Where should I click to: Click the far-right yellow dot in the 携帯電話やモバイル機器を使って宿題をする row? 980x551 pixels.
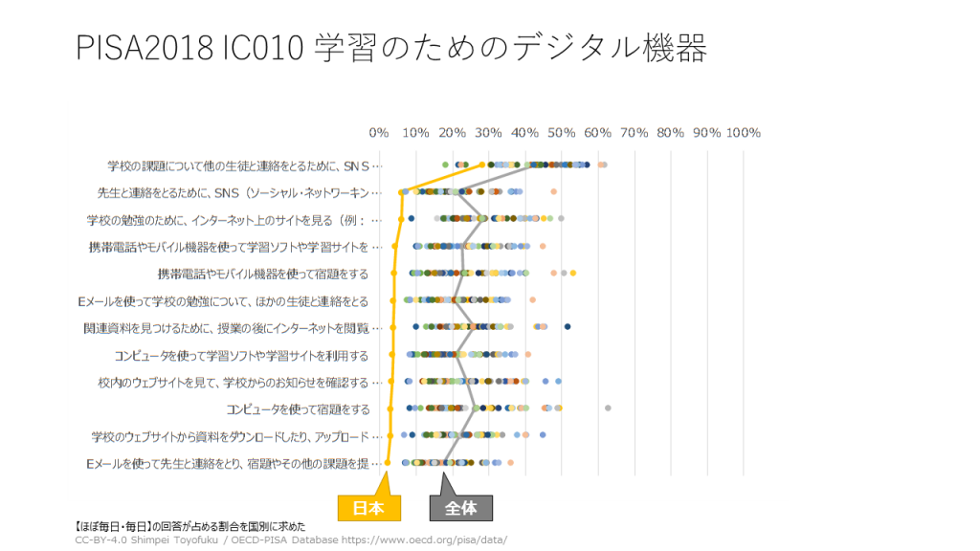pos(573,274)
